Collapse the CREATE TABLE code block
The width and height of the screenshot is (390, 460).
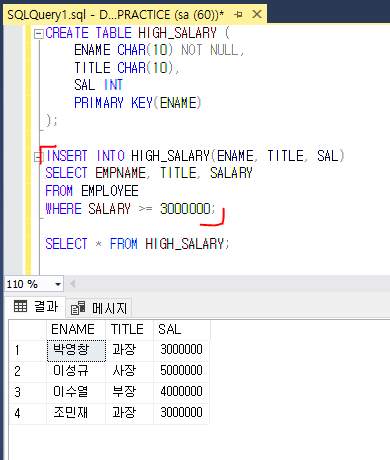pyautogui.click(x=39, y=34)
